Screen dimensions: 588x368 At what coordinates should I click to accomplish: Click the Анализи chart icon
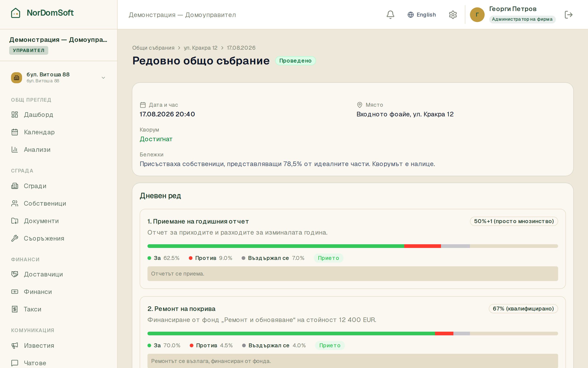tap(14, 149)
